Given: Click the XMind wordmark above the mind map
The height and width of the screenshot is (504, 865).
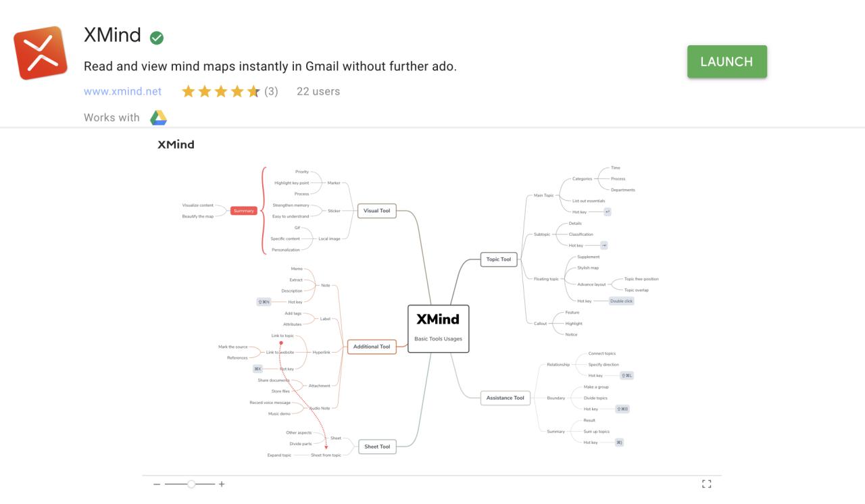Looking at the screenshot, I should (x=176, y=145).
